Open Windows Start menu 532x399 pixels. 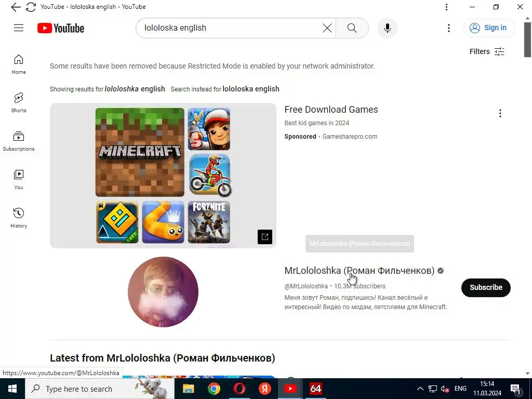(12, 389)
